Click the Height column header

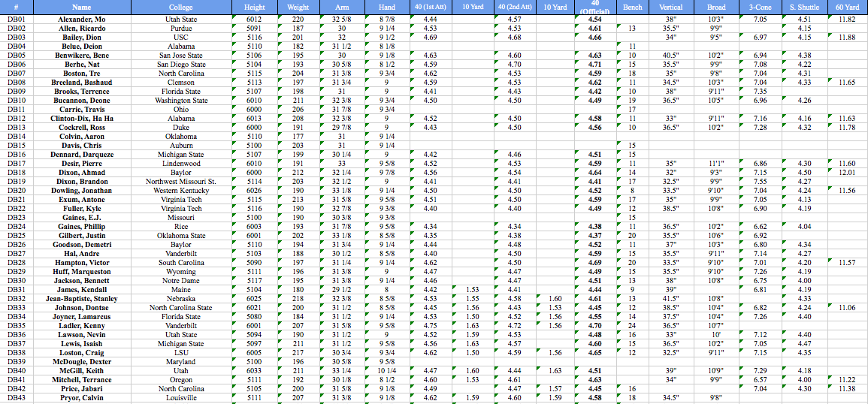click(x=254, y=7)
